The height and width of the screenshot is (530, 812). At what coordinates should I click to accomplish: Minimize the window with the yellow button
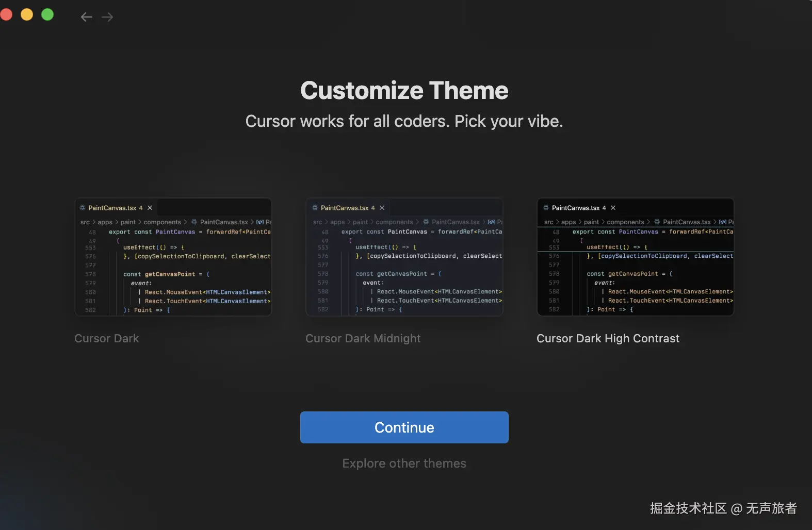(27, 14)
